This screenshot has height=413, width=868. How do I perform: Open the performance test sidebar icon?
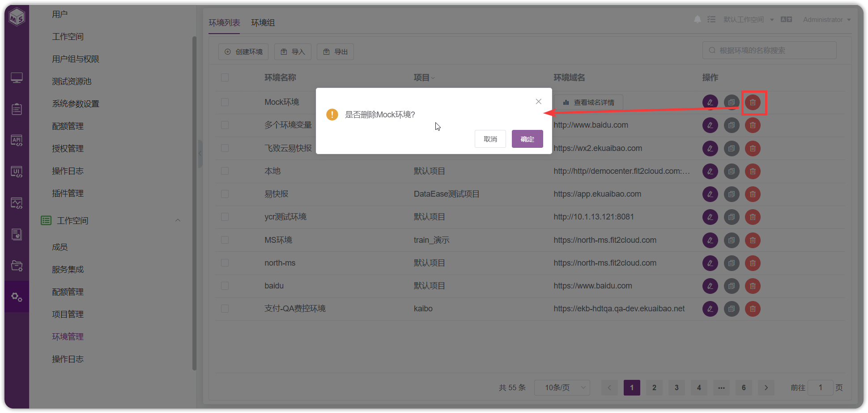[x=17, y=203]
